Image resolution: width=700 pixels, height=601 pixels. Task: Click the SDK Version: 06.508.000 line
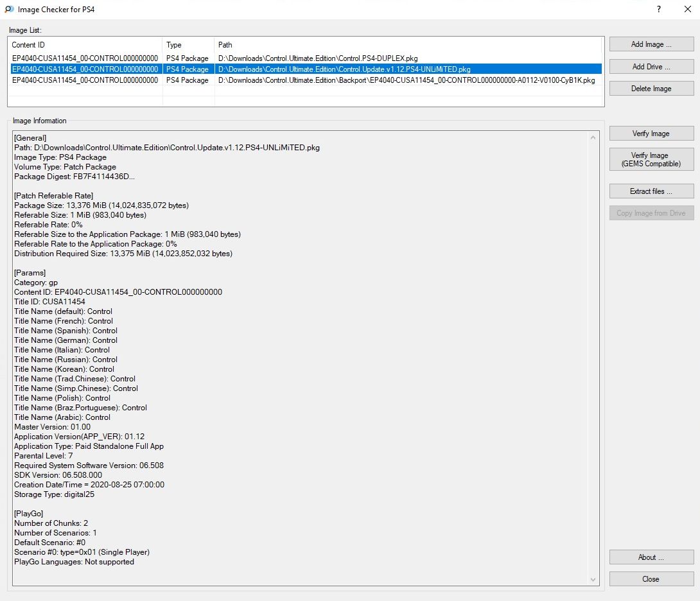[x=58, y=475]
